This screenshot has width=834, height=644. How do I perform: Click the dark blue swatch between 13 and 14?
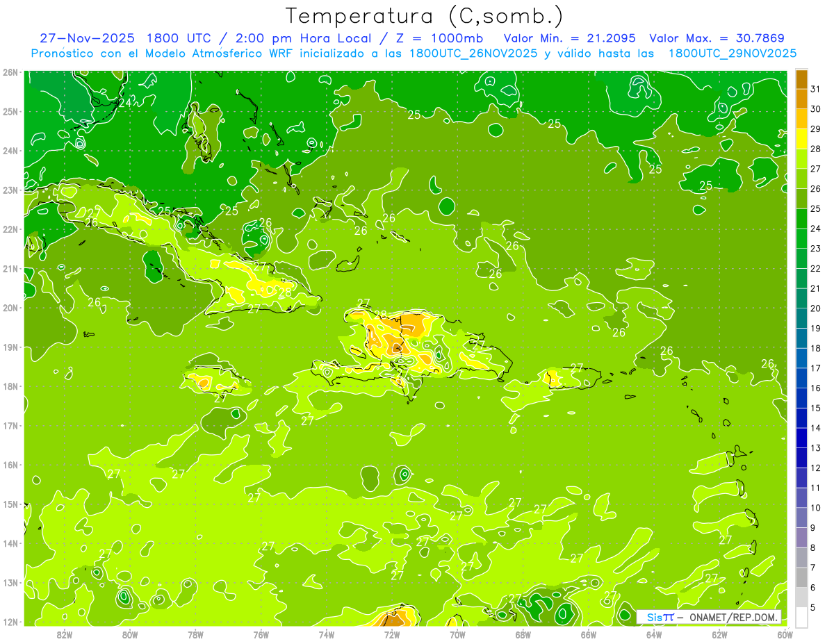(x=801, y=438)
